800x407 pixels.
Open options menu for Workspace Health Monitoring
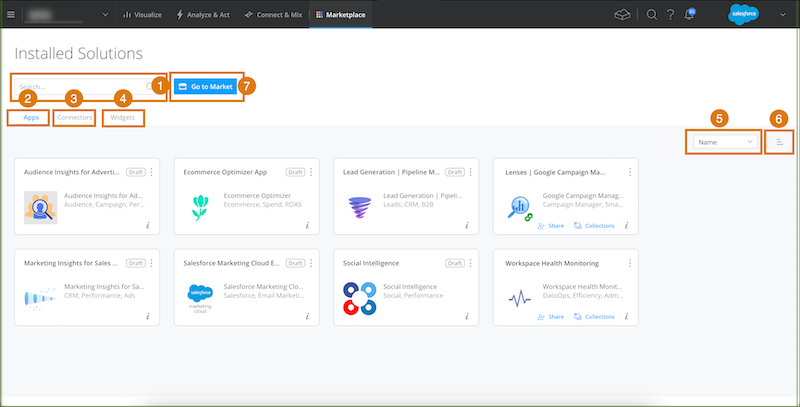[630, 263]
